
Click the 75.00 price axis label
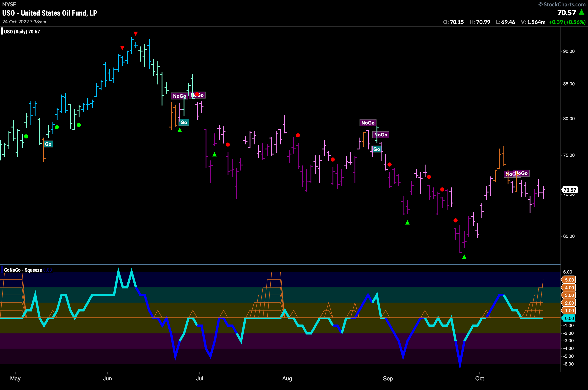569,155
